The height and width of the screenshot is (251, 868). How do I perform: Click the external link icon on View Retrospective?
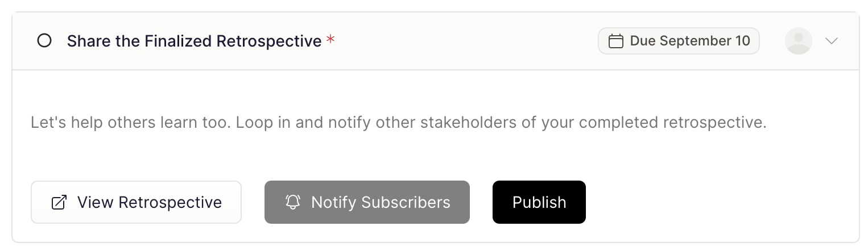pyautogui.click(x=59, y=202)
